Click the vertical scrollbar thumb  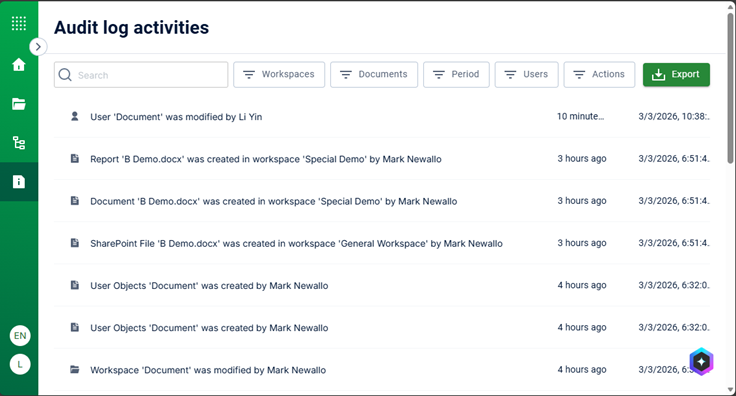click(730, 88)
